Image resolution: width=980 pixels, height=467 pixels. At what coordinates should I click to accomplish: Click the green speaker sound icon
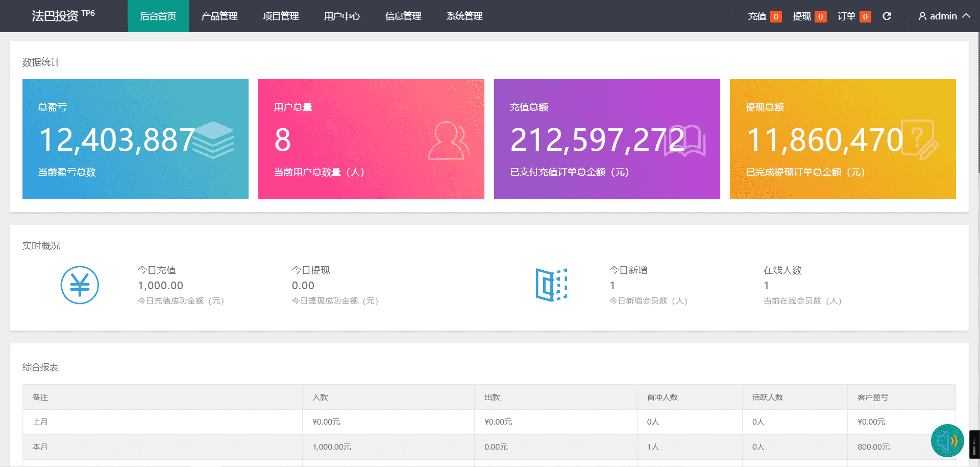[x=947, y=440]
